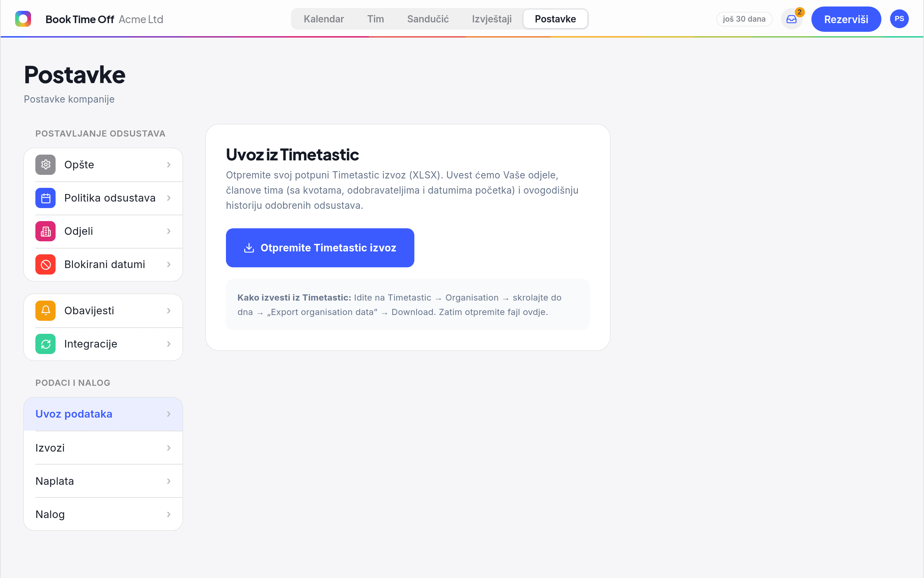The width and height of the screenshot is (924, 578).
Task: Expand the Uvoz podataka chevron
Action: pyautogui.click(x=169, y=414)
